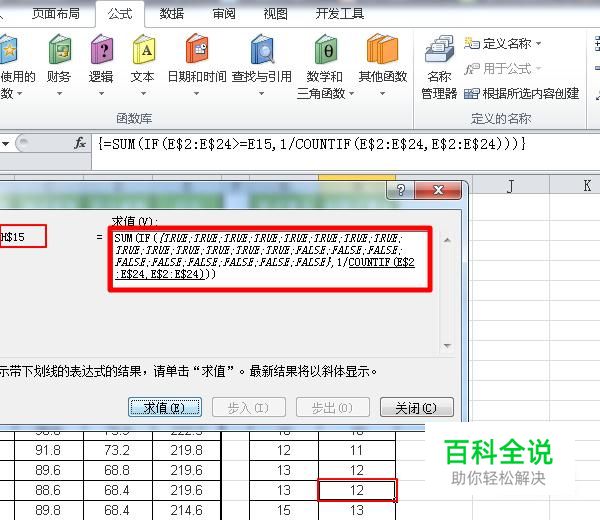Open Math and Trig (数学和三角函数) icon
The width and height of the screenshot is (600, 520).
(325, 49)
